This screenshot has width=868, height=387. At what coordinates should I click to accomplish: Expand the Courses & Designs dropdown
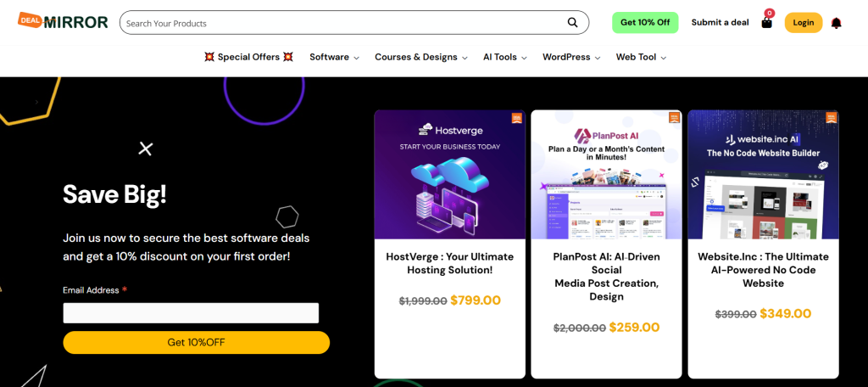coord(421,57)
